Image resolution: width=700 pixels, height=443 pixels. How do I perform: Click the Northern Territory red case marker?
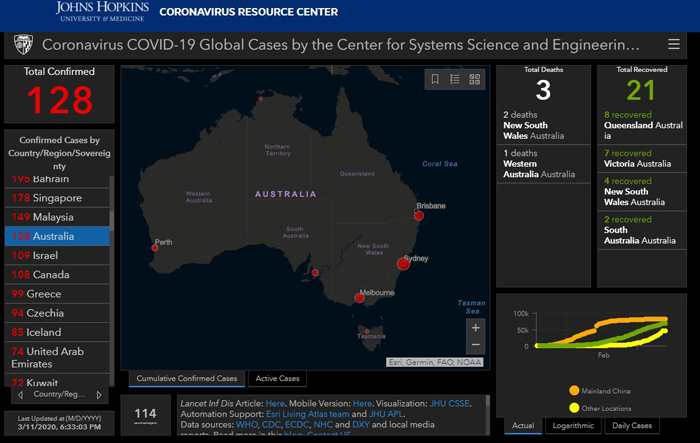tap(261, 99)
